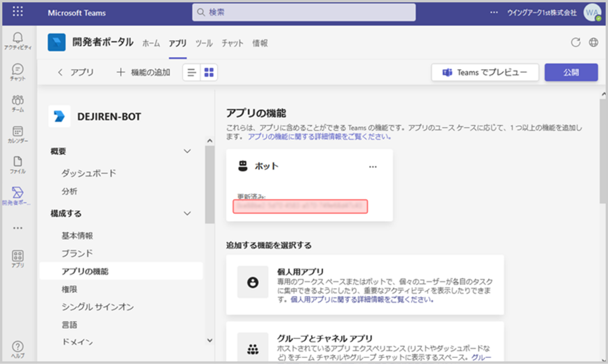Collapse the 構成する section

[x=187, y=213]
